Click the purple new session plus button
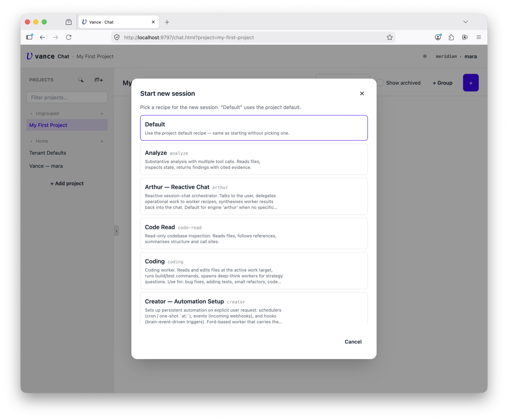Screen dimensions: 508x420 471,83
